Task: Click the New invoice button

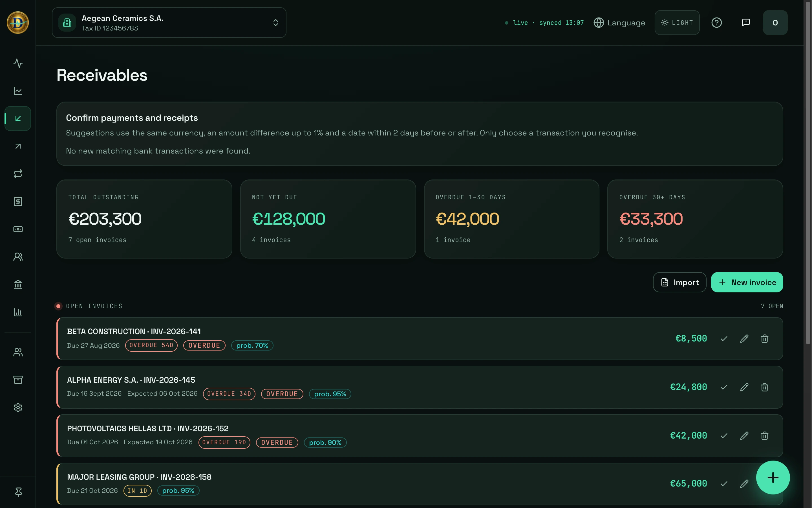Action: pyautogui.click(x=747, y=282)
